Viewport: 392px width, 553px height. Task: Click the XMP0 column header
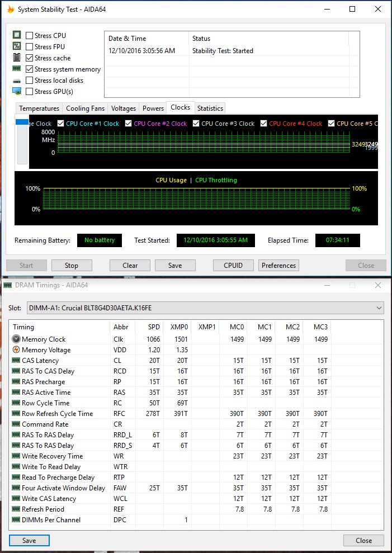coord(177,327)
